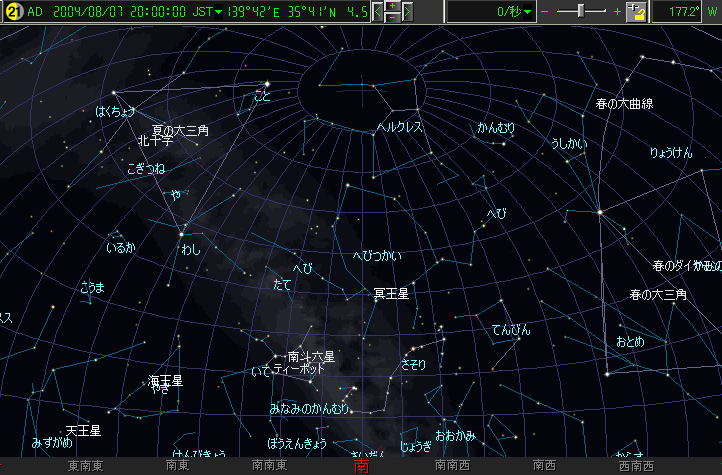The width and height of the screenshot is (722, 475).
Task: Open the JST date-time dropdown arrow
Action: pyautogui.click(x=219, y=12)
